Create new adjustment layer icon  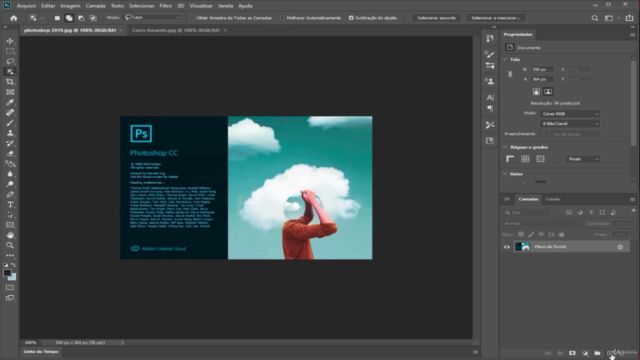(585, 353)
